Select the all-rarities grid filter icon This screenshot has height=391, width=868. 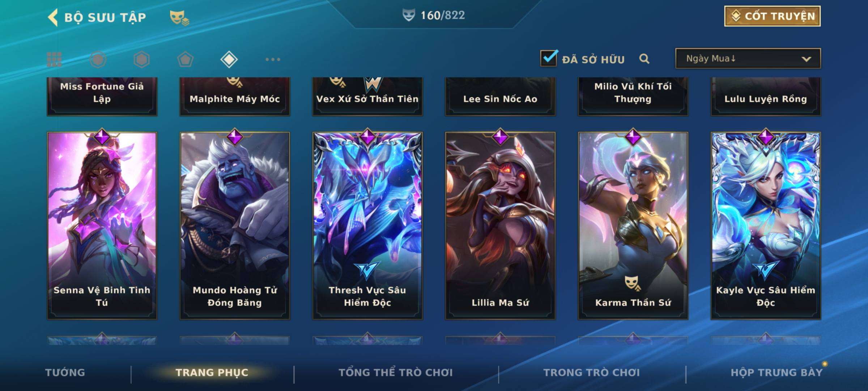tap(54, 59)
